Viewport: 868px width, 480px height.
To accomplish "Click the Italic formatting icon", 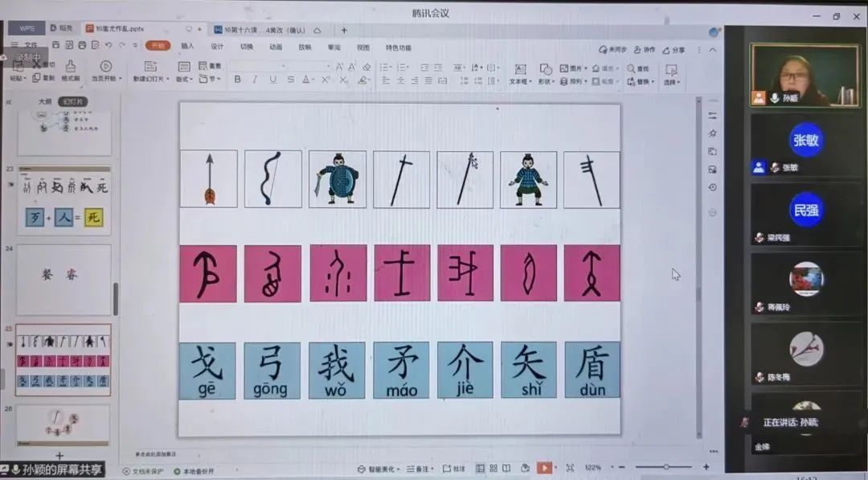I will coord(255,80).
